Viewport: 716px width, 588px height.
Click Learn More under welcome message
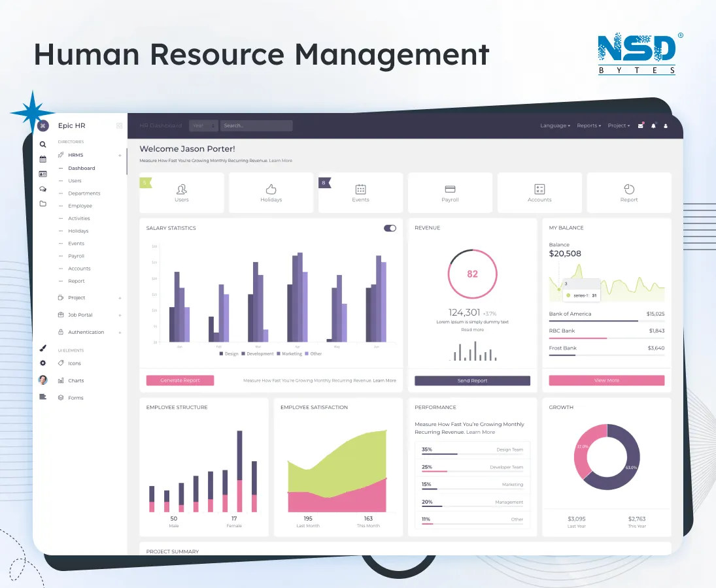tap(281, 161)
